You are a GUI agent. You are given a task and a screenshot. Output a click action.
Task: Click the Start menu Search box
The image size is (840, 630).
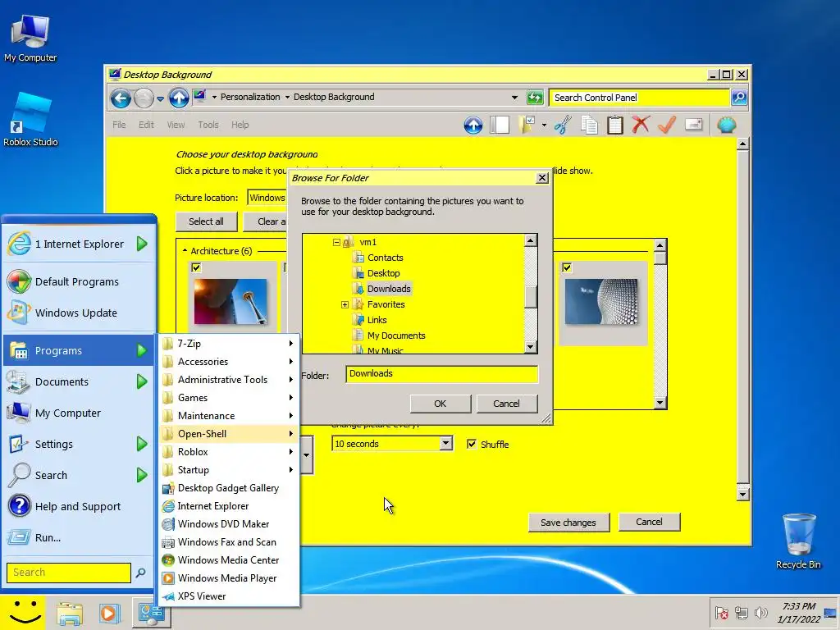click(x=69, y=572)
